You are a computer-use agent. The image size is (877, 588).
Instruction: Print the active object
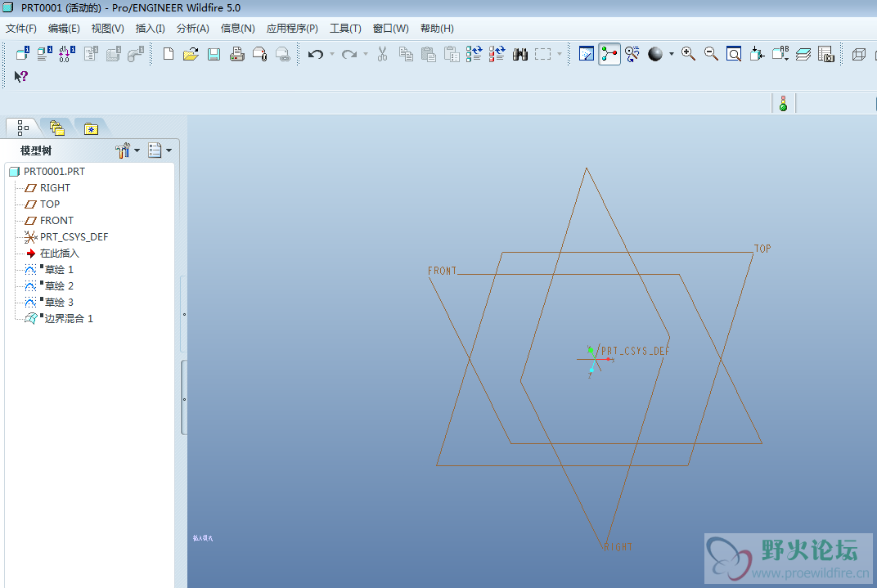[x=236, y=54]
